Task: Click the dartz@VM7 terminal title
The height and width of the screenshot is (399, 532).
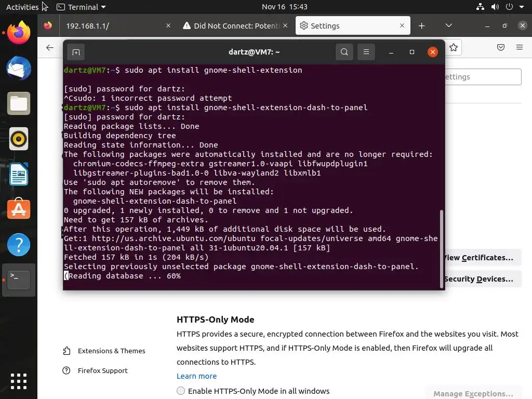Action: point(254,52)
